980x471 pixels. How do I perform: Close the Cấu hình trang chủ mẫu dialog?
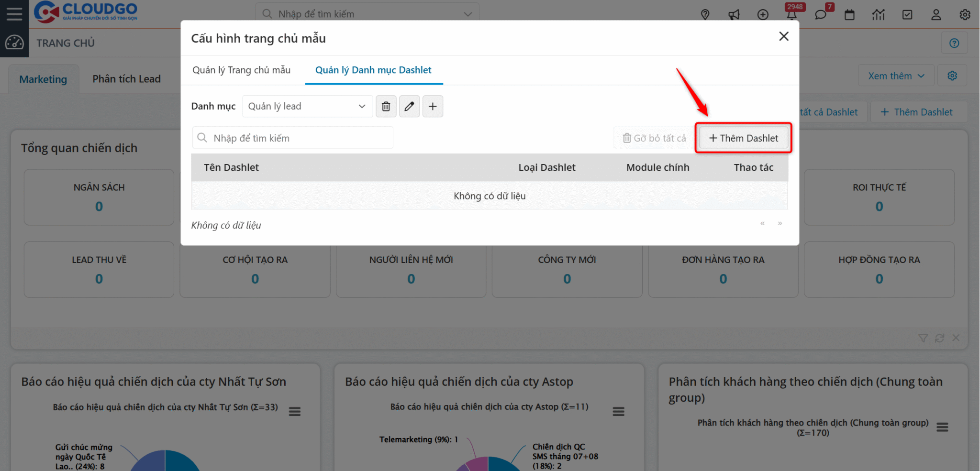click(x=784, y=36)
